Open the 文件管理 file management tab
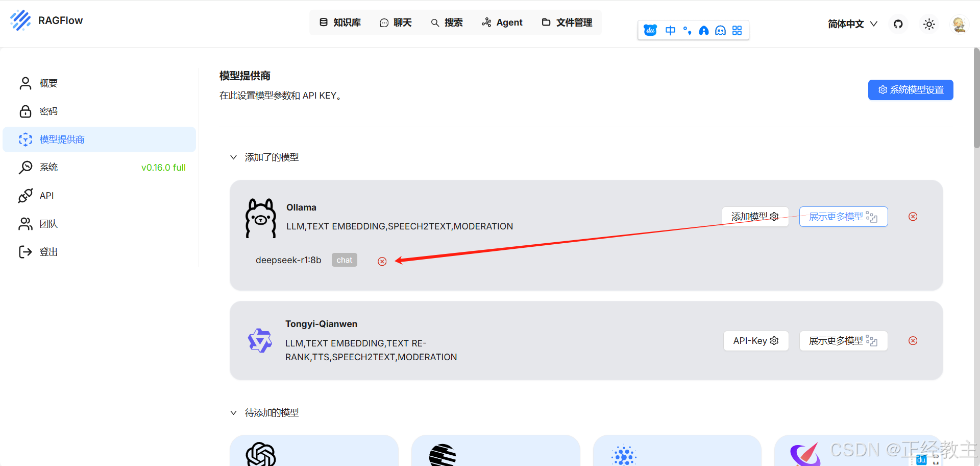 coord(567,22)
